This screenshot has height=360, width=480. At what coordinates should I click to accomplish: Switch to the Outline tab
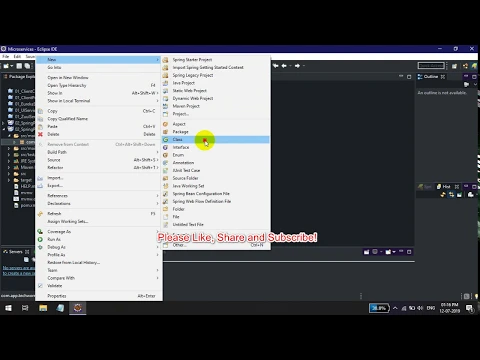click(431, 77)
